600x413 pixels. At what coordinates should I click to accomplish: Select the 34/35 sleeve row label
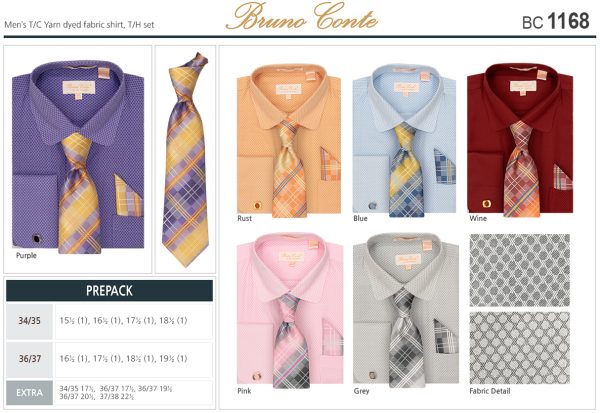[29, 321]
